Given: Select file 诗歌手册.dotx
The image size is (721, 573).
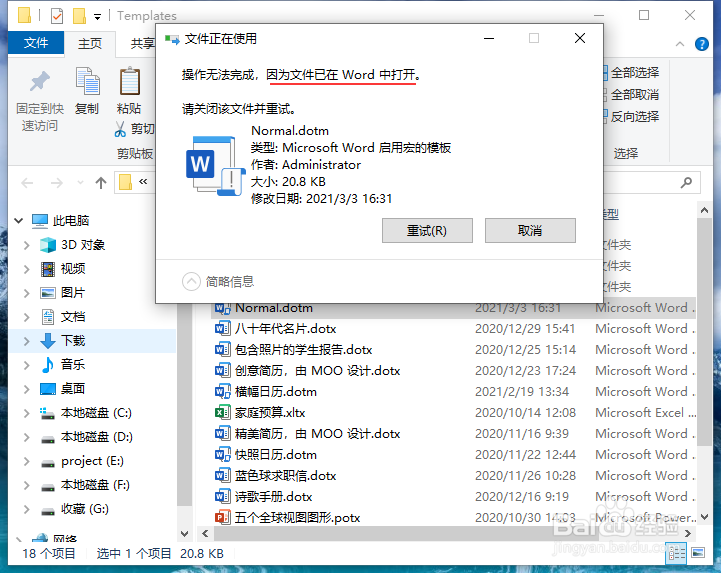Looking at the screenshot, I should (273, 497).
